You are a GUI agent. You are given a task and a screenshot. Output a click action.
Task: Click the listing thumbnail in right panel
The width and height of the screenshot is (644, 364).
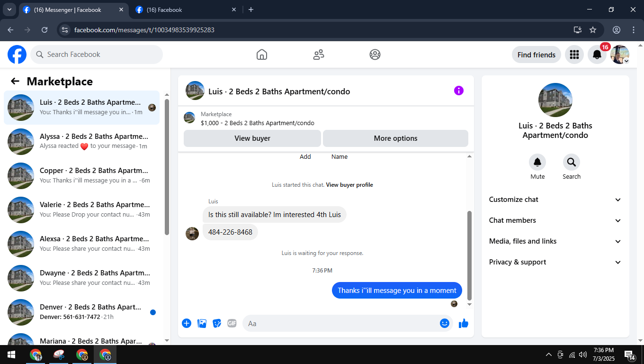point(555,100)
